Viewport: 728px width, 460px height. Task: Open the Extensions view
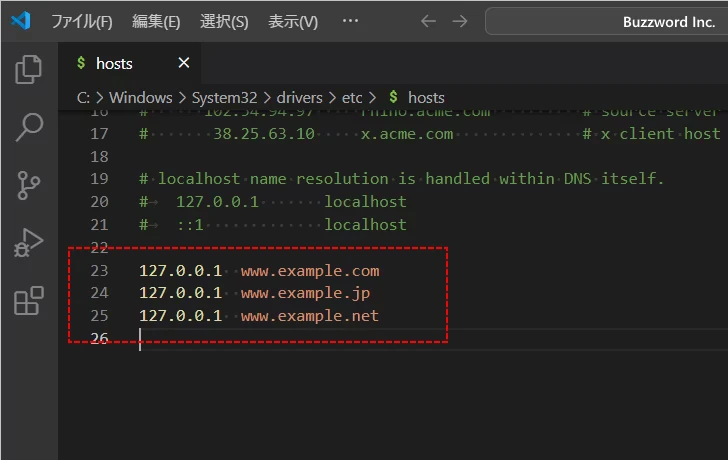(29, 301)
